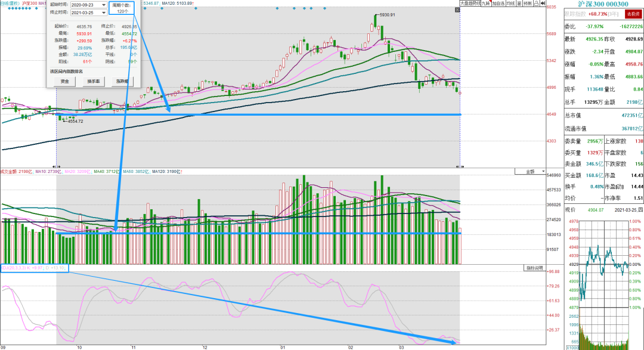This screenshot has width=644, height=350.
Task: Click the 总手 13295万 value
Action: (594, 102)
